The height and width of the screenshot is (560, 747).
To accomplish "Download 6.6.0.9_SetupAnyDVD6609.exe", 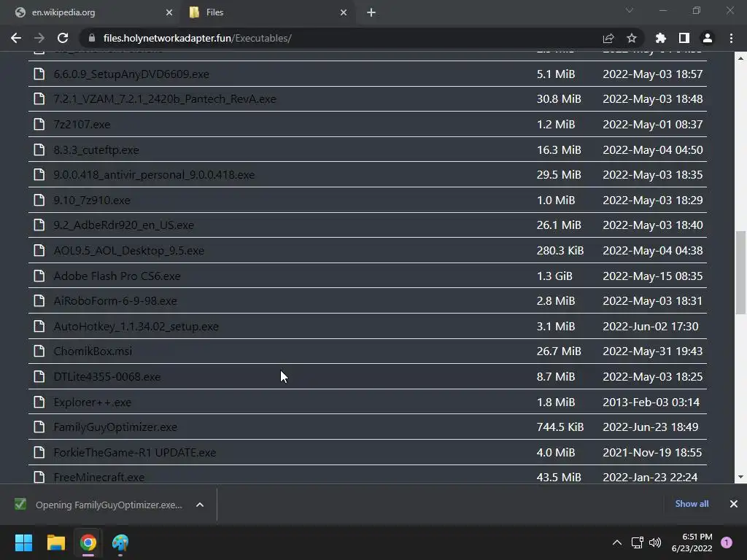I will coord(131,74).
